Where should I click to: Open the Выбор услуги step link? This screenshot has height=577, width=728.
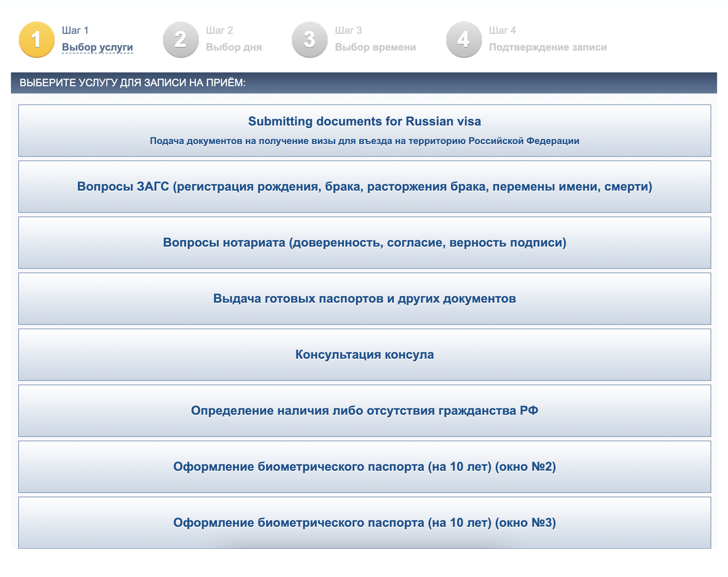[x=97, y=47]
